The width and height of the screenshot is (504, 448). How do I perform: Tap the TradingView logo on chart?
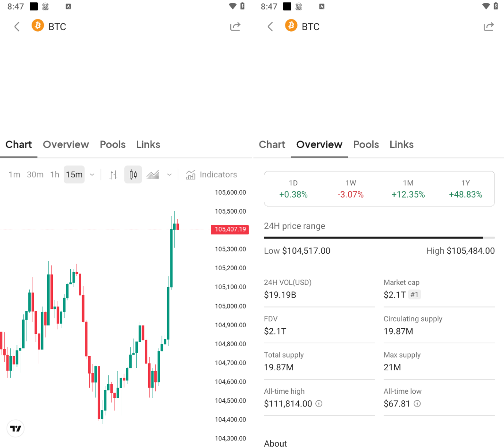16,428
